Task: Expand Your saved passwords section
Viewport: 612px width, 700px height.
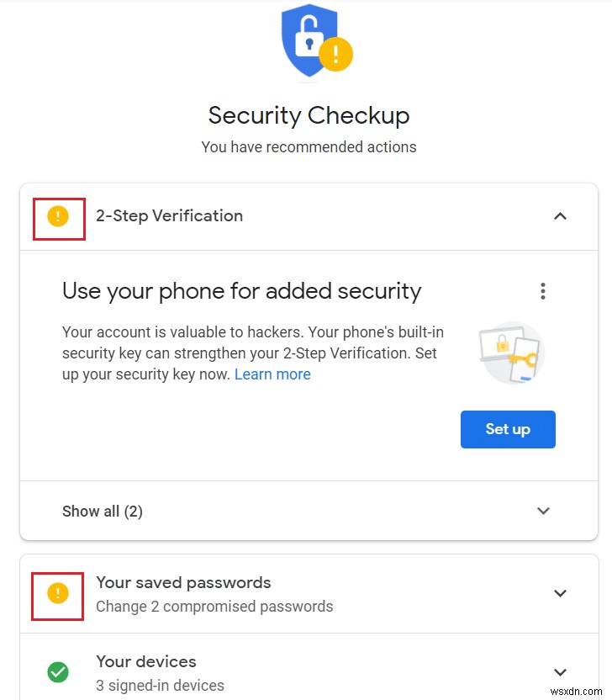Action: [560, 593]
